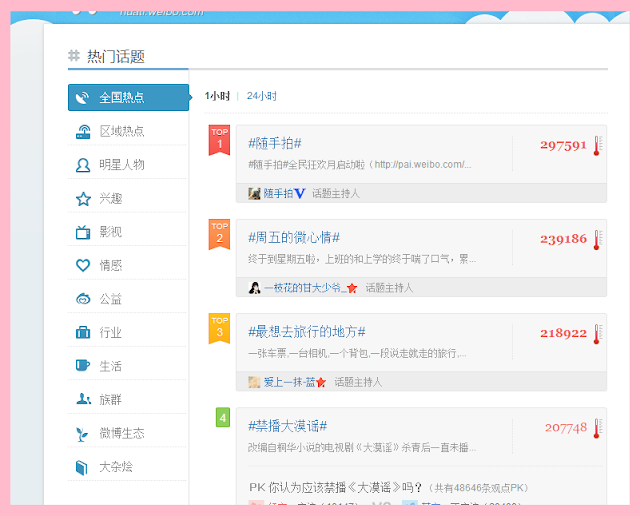Click the star icon beside 兴趣
This screenshot has width=640, height=516.
(83, 199)
